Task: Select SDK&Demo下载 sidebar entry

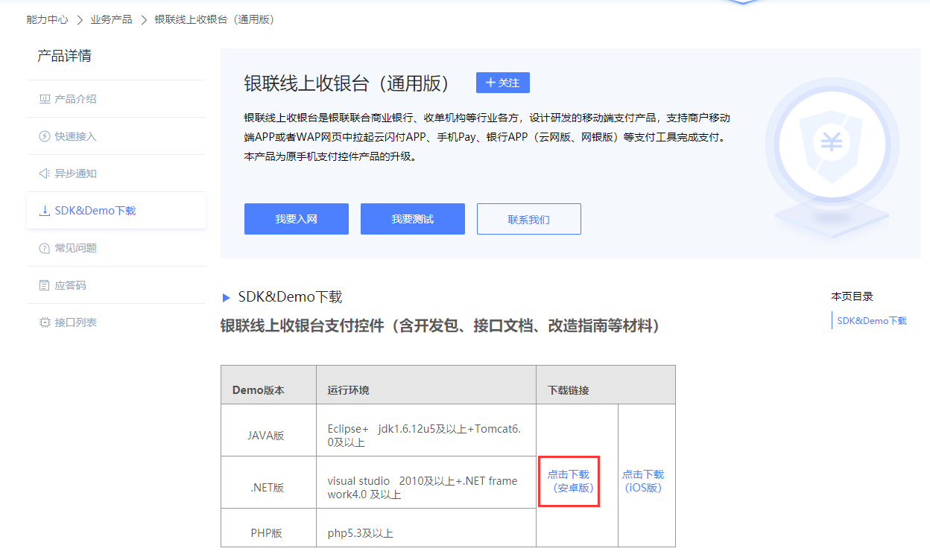Action: point(116,211)
